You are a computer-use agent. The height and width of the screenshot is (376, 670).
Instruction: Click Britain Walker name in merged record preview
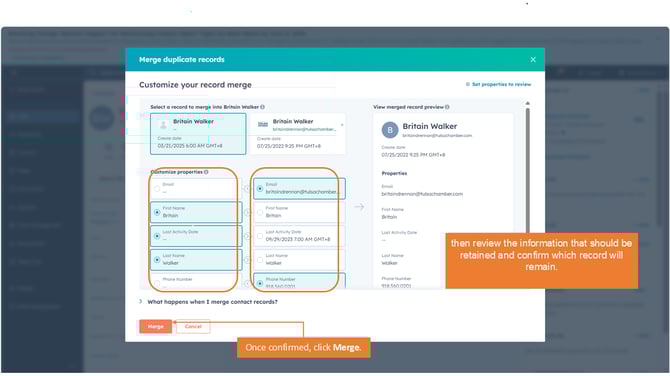click(430, 126)
